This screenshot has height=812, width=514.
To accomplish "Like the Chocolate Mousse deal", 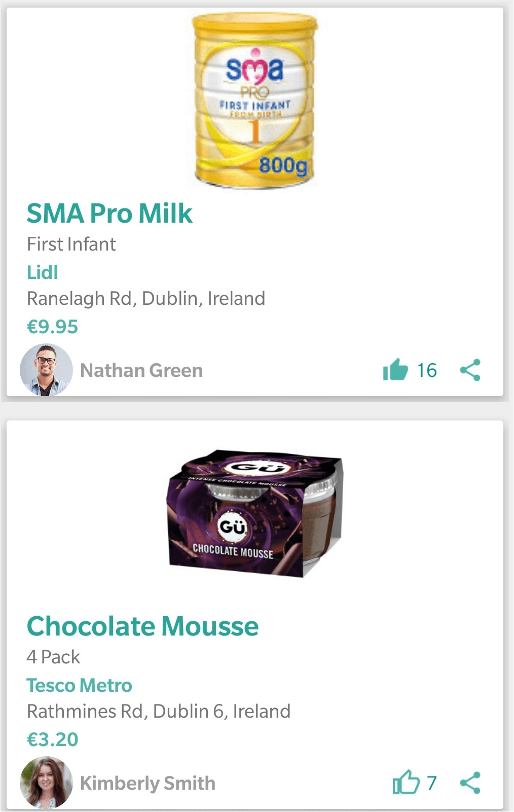I will pyautogui.click(x=406, y=782).
